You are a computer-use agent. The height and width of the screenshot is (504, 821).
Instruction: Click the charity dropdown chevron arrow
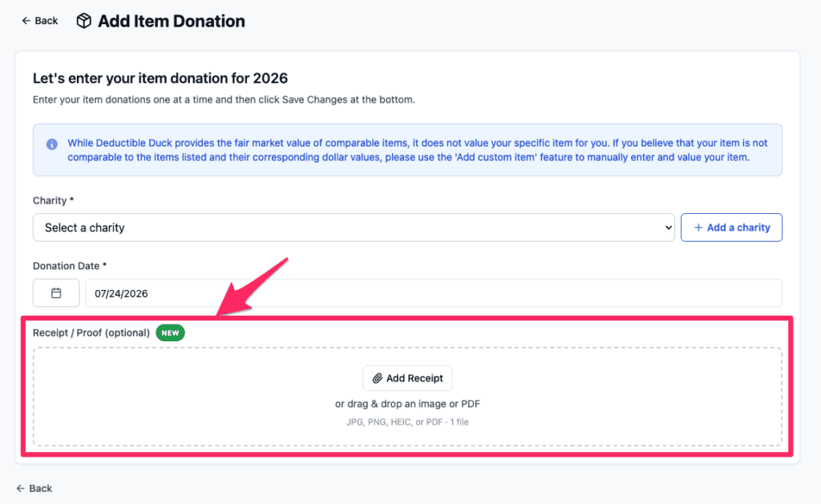pos(668,228)
